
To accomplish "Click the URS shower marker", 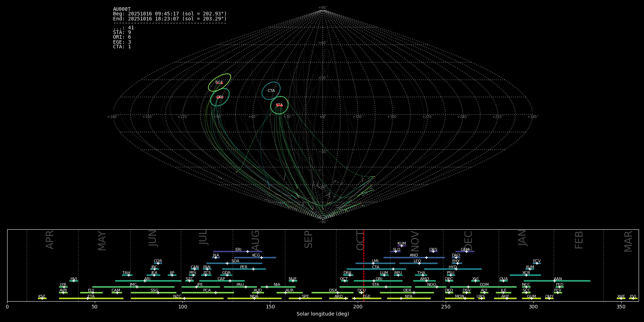I will pos(482,298).
